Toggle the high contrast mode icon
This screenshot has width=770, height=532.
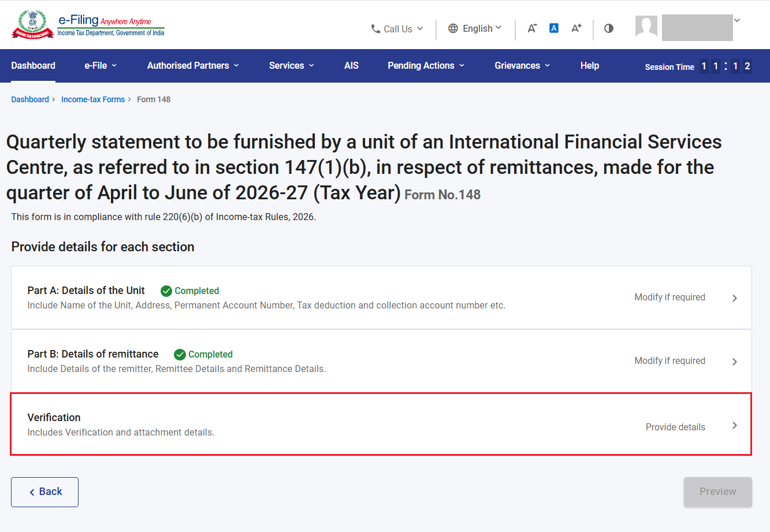click(x=609, y=28)
